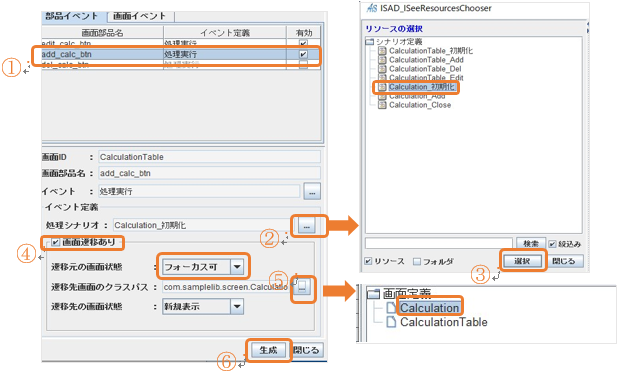Image resolution: width=617 pixels, height=371 pixels.
Task: Toggle the 絞込み checkbox
Action: coord(552,244)
